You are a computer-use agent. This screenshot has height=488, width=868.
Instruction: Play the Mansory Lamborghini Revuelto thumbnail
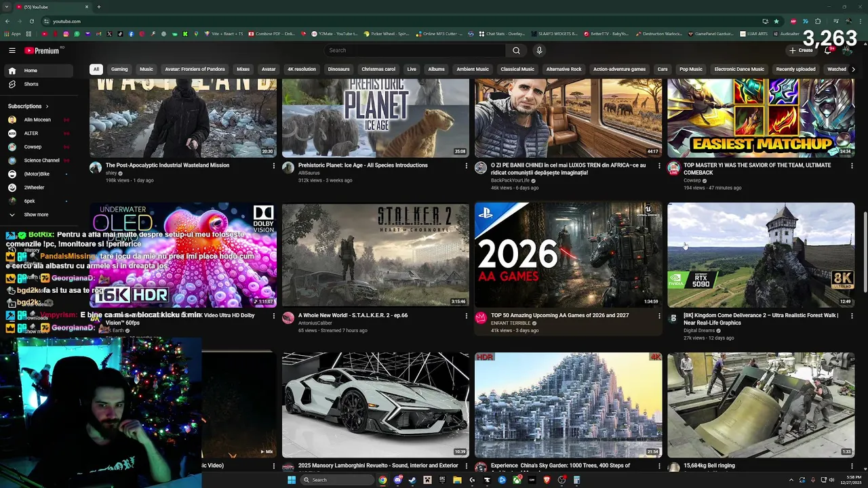[x=376, y=405]
